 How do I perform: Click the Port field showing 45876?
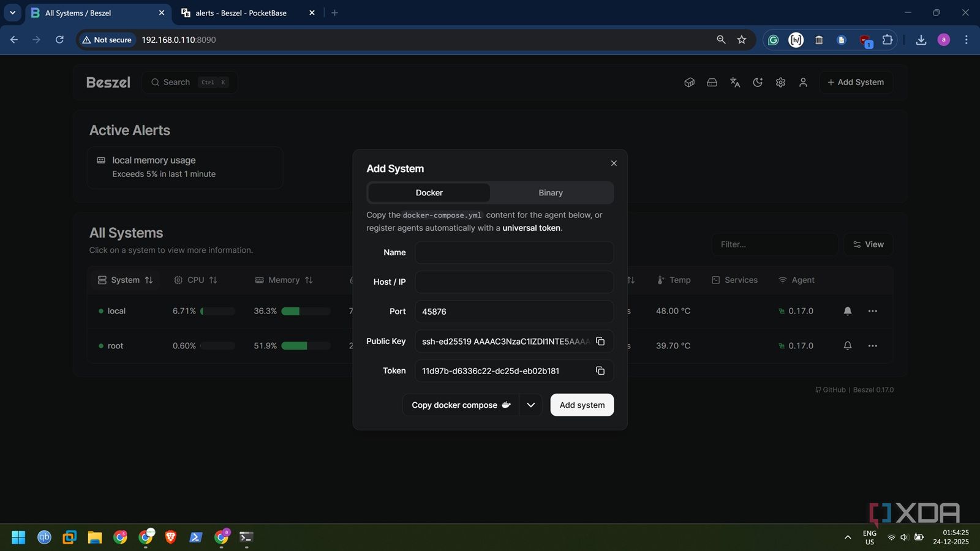pos(514,311)
